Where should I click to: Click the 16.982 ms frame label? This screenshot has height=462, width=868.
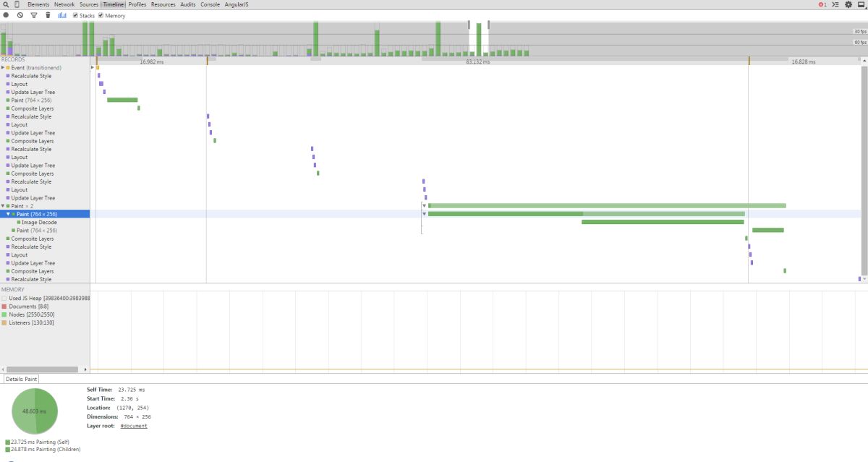[152, 62]
